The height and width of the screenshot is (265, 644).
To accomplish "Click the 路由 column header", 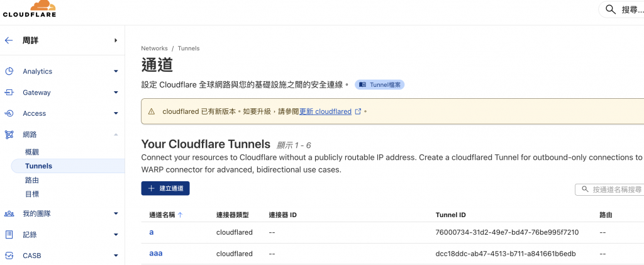I will coord(606,215).
